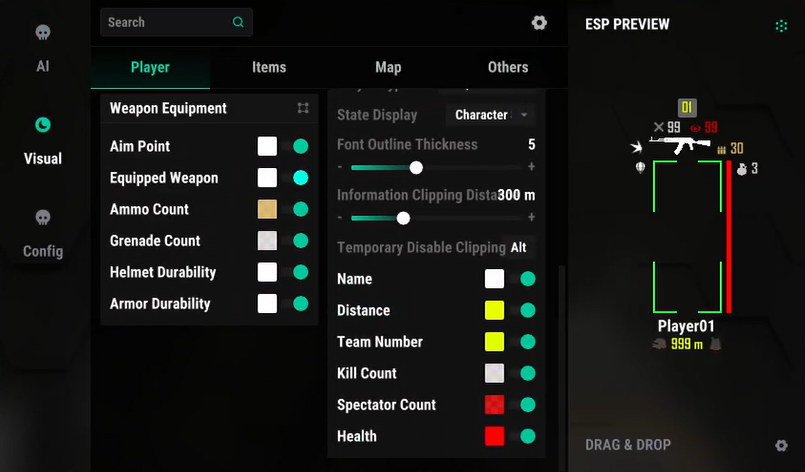Screen dimensions: 805x472
Task: Click the Weapon Equipment expand icon
Action: [303, 108]
